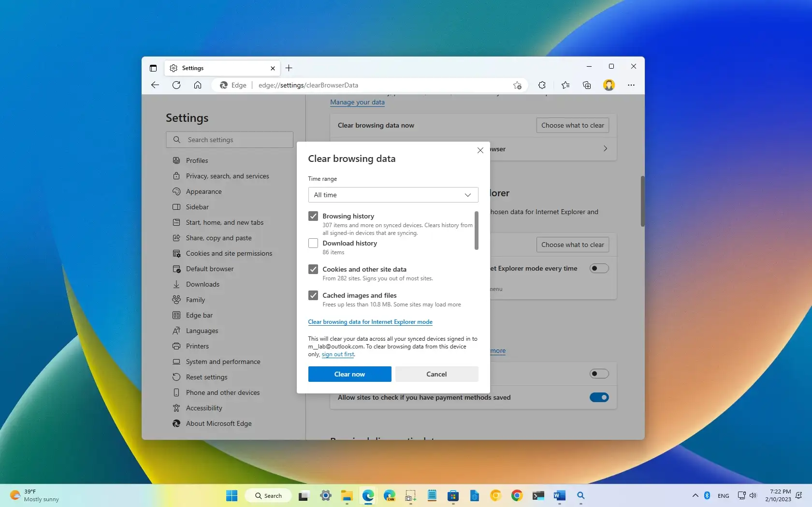This screenshot has height=507, width=812.
Task: Turn off Allow sites to check payment methods
Action: (599, 397)
